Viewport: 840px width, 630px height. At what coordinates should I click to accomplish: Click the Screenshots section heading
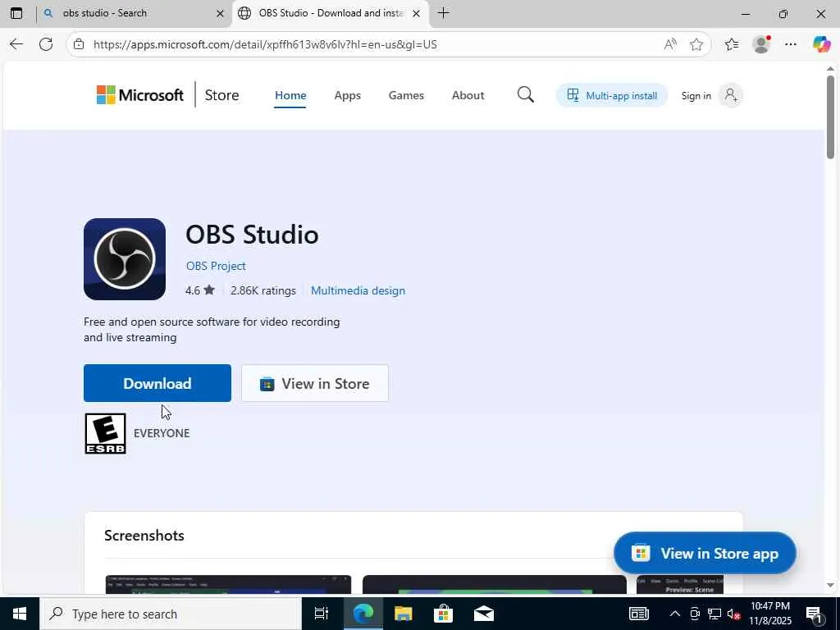point(144,536)
